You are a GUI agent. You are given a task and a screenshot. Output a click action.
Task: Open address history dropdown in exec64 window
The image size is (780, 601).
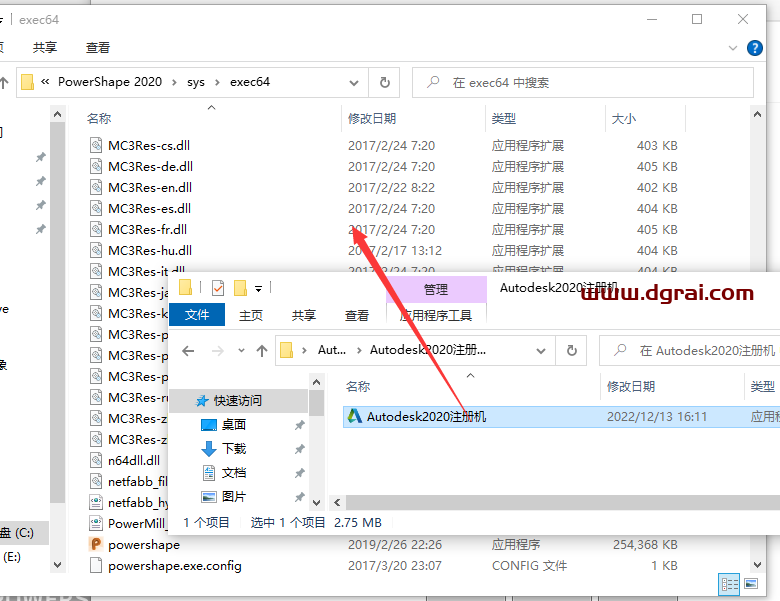pos(354,82)
